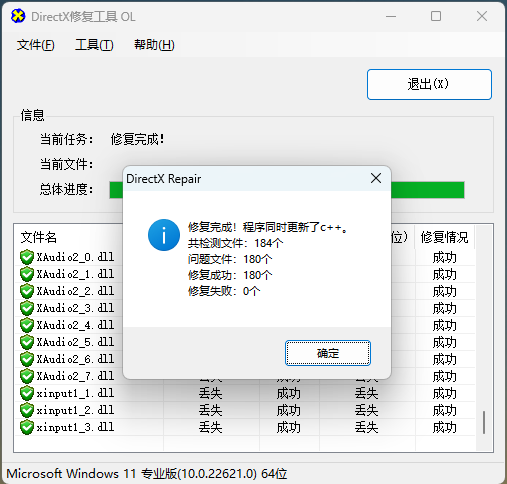Click middle 成功 cell in xinput1_2.dll row
This screenshot has width=507, height=484.
point(289,411)
